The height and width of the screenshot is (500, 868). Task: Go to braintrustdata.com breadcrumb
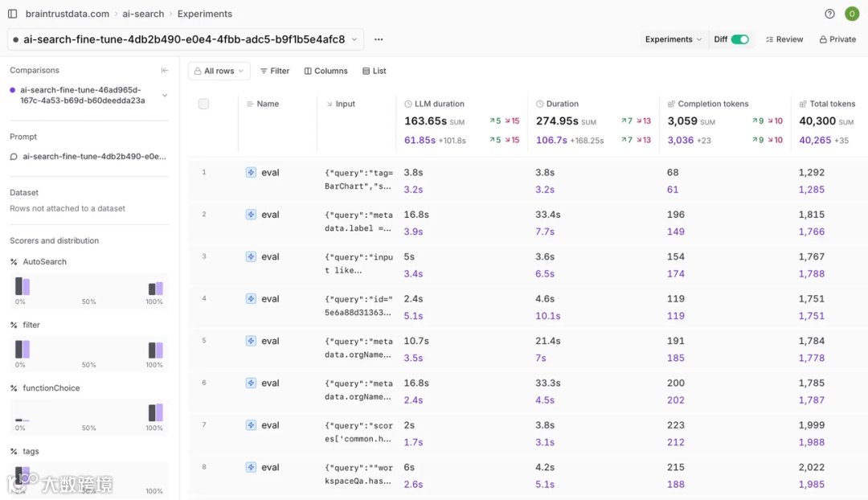pyautogui.click(x=68, y=14)
